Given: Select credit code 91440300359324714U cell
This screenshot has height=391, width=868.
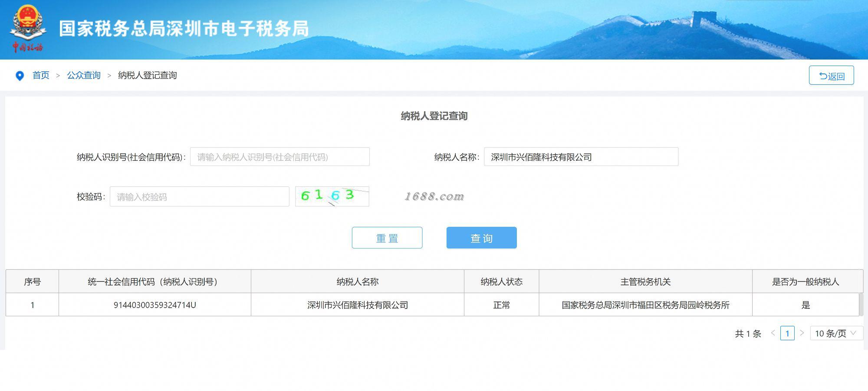Looking at the screenshot, I should [x=155, y=305].
